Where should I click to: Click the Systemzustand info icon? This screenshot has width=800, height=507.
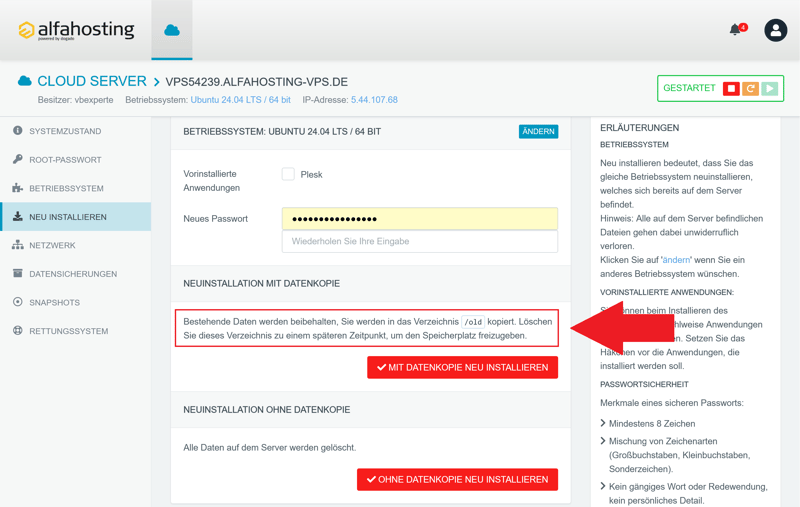pyautogui.click(x=18, y=131)
